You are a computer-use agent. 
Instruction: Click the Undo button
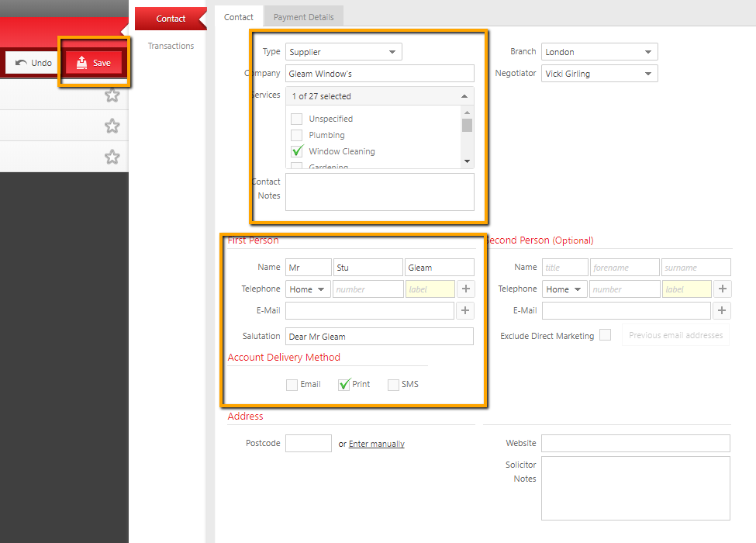click(33, 63)
